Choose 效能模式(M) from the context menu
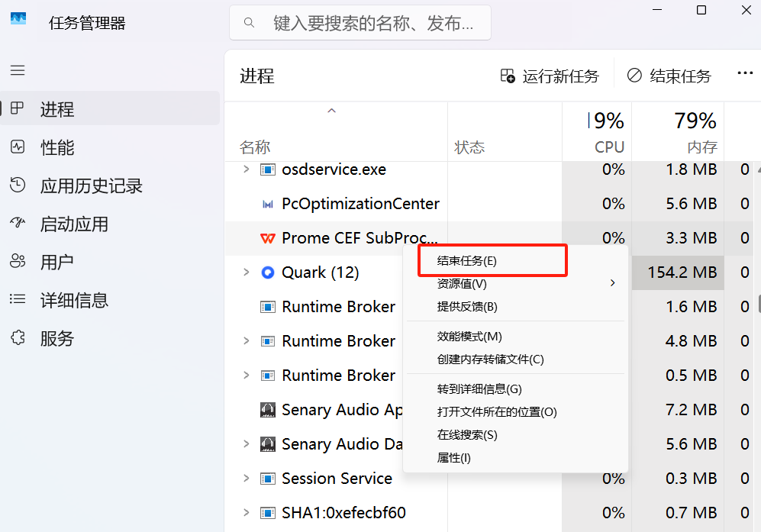 [469, 337]
